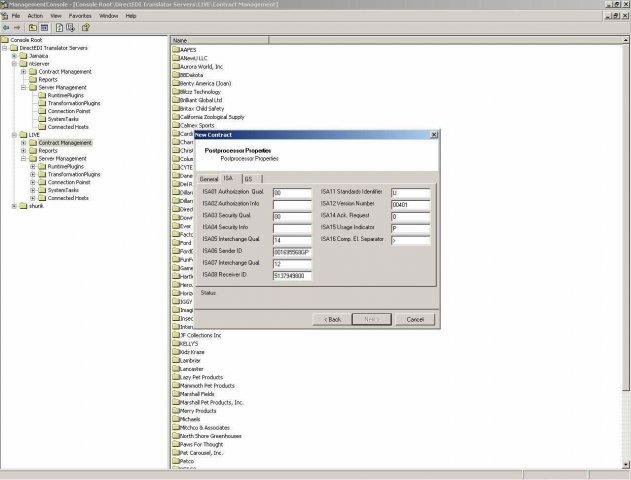Screen dimensions: 631x480
Task: Collapse Server Management under ntserver
Action: click(x=23, y=87)
